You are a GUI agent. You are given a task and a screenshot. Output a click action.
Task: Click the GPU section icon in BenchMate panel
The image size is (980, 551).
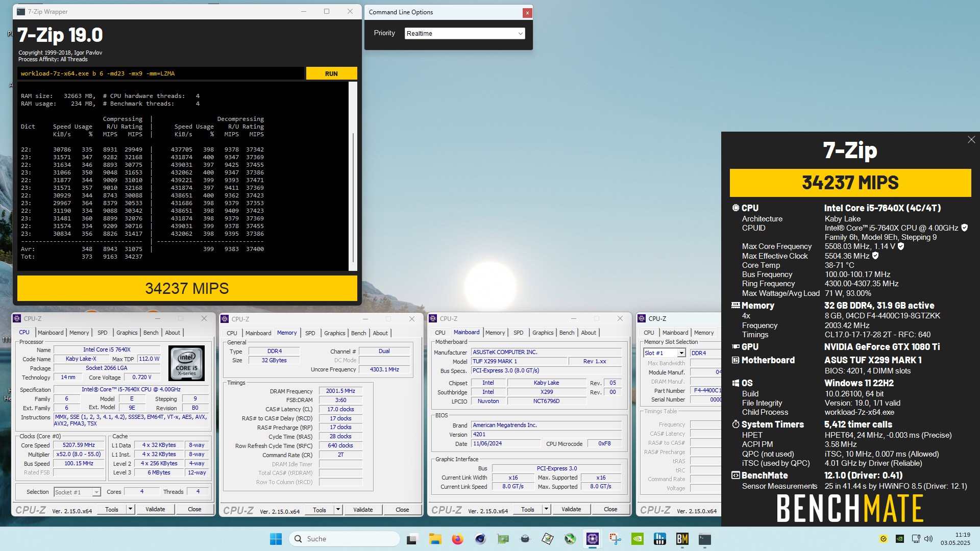736,346
